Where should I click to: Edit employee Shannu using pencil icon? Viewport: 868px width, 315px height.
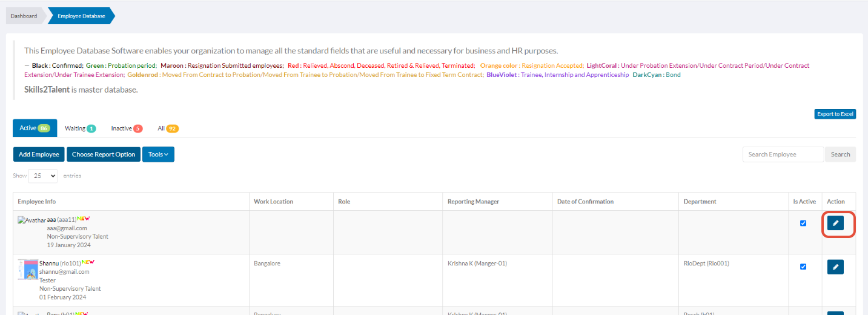pyautogui.click(x=835, y=267)
